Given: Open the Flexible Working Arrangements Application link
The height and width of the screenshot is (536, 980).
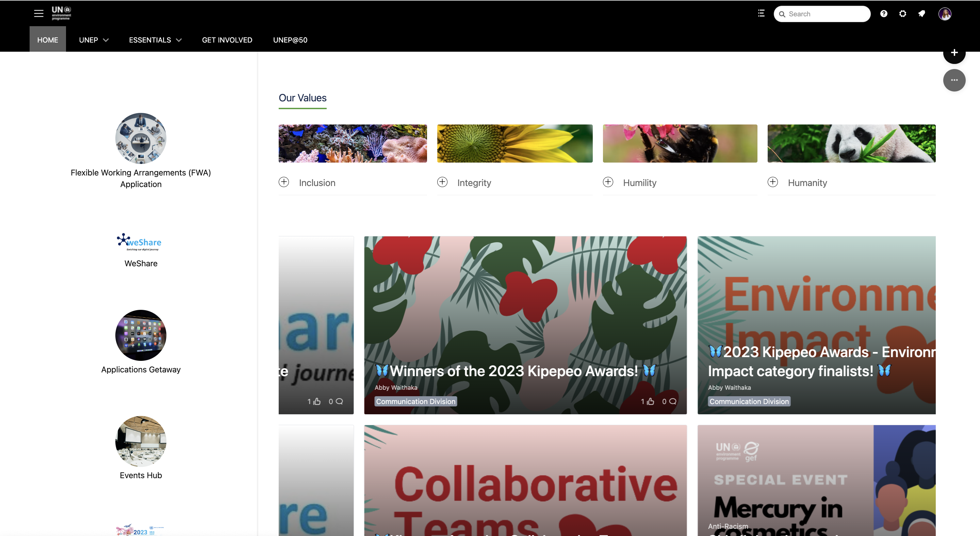Looking at the screenshot, I should [x=141, y=178].
